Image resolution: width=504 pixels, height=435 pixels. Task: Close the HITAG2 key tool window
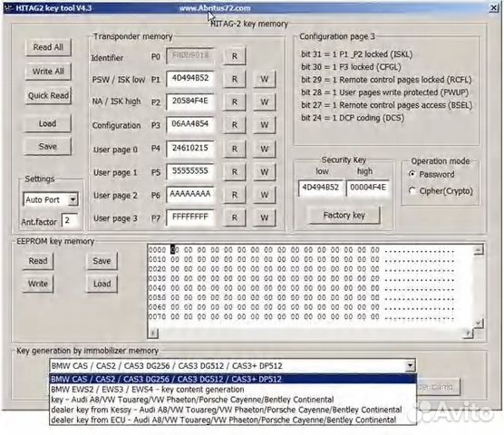(x=493, y=8)
